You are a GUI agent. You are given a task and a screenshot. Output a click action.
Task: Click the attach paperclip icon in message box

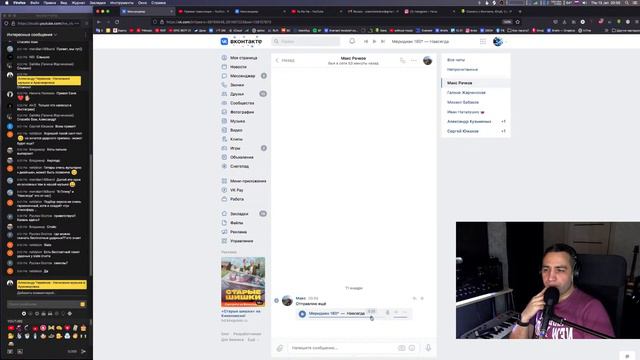tap(280, 348)
